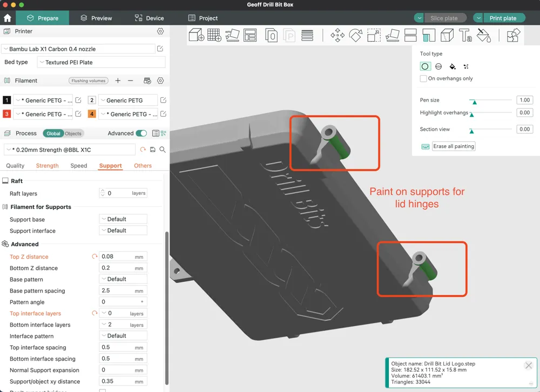Open the home screen icon
This screenshot has height=392, width=540.
pos(7,18)
